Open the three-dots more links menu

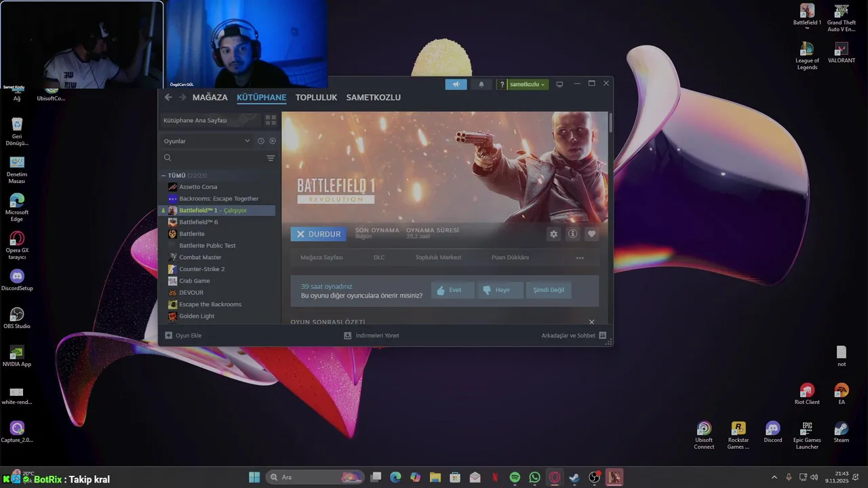point(580,258)
